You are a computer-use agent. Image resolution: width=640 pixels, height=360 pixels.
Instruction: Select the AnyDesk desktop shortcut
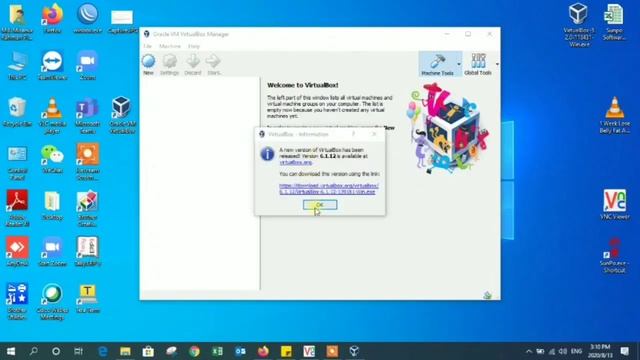coord(17,251)
